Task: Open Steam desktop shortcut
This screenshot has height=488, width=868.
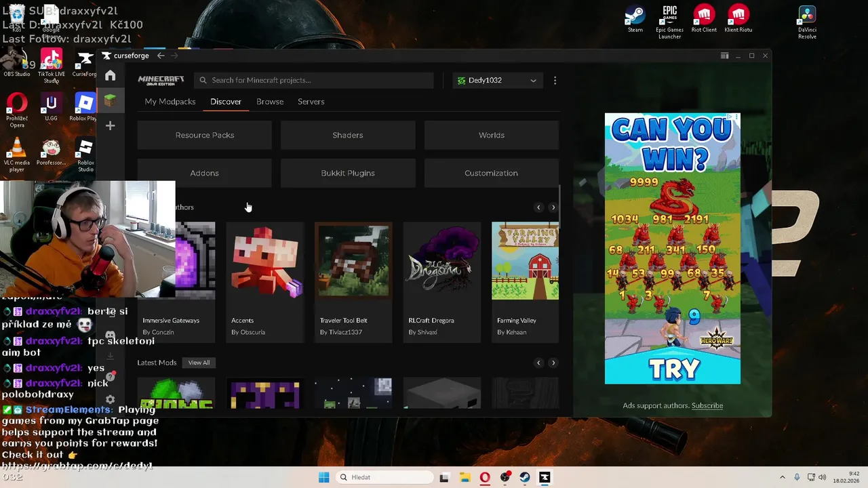Action: point(635,19)
